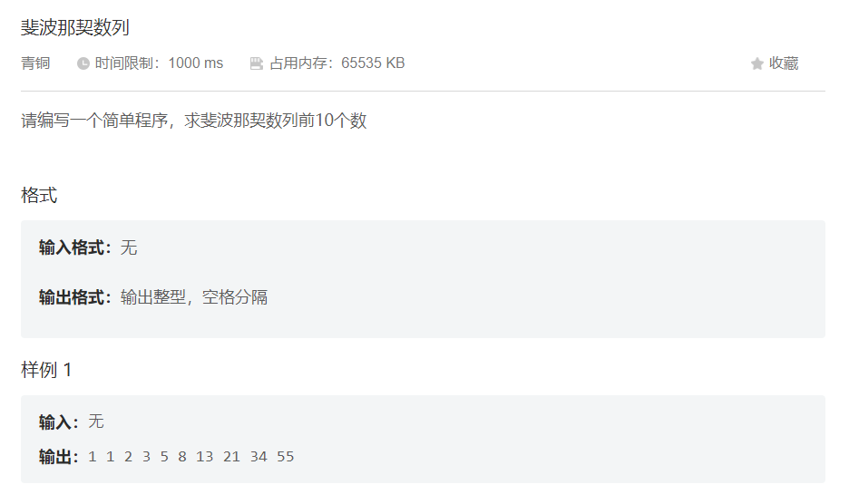The width and height of the screenshot is (849, 504).
Task: Click the problem description sentence
Action: point(194,121)
